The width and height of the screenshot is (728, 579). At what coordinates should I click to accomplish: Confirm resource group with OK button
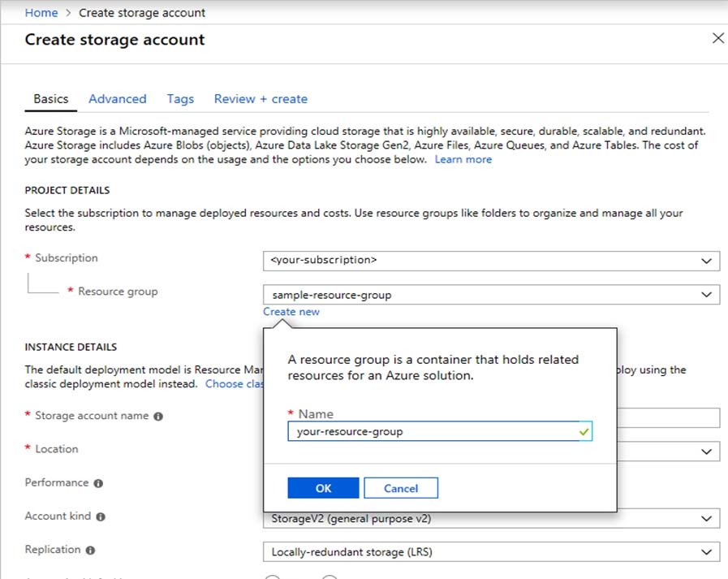(x=323, y=488)
